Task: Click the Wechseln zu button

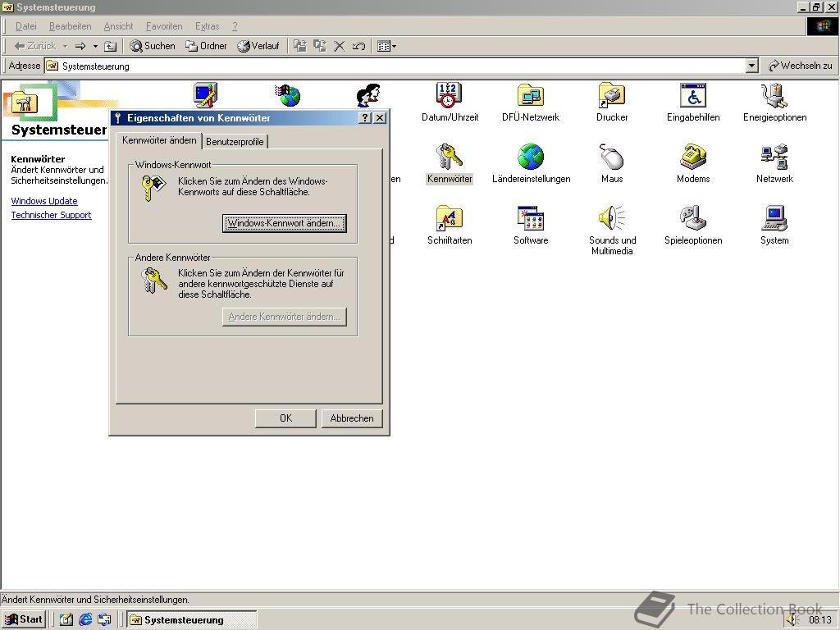Action: pos(801,66)
